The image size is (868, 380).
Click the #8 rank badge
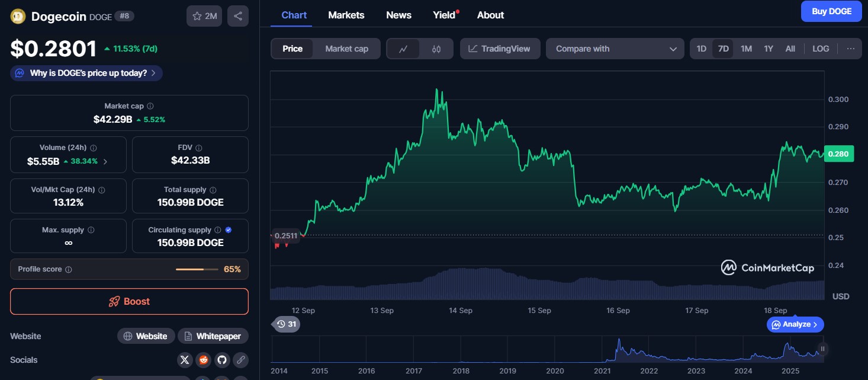124,16
